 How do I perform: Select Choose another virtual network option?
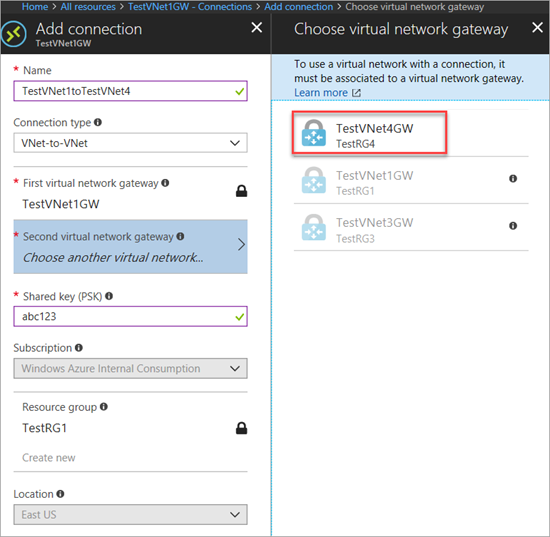click(113, 258)
